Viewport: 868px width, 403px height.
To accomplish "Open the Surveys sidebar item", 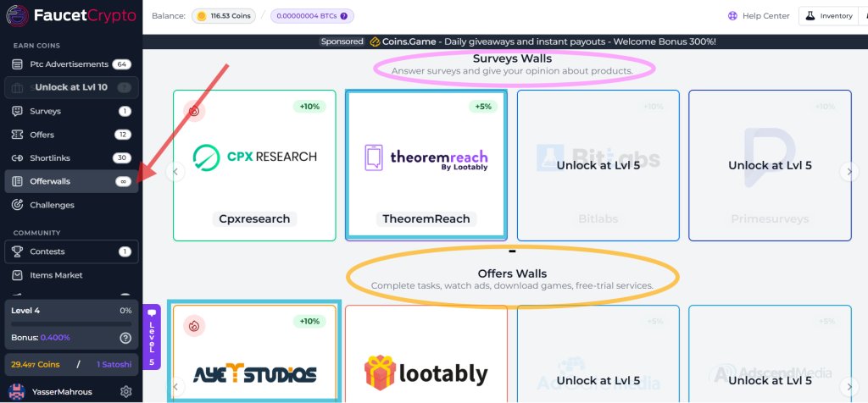I will 71,111.
